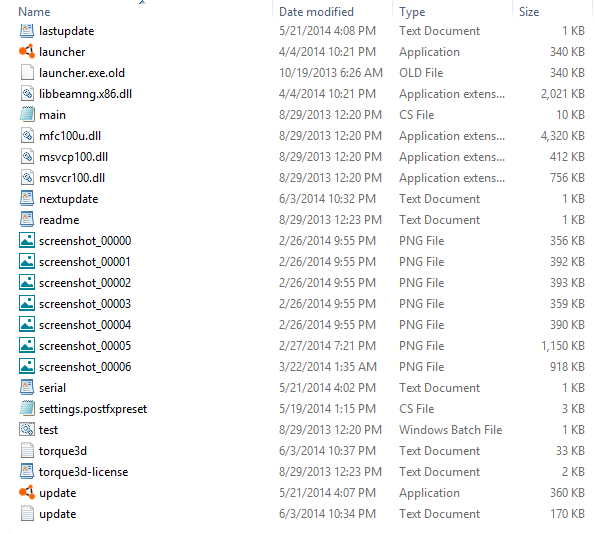The image size is (595, 534).
Task: Click the screenshot_00006 image icon
Action: [x=27, y=367]
